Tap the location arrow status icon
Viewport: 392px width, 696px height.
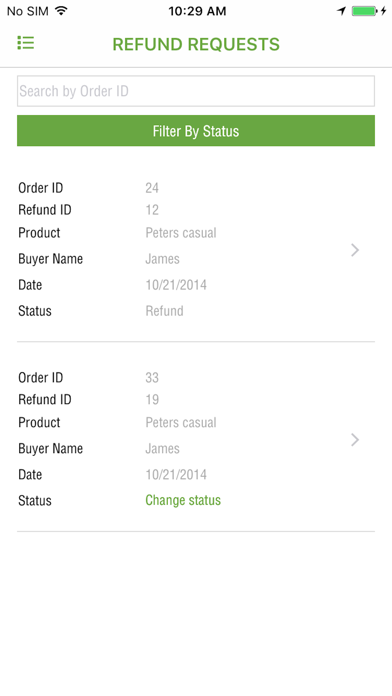(341, 11)
